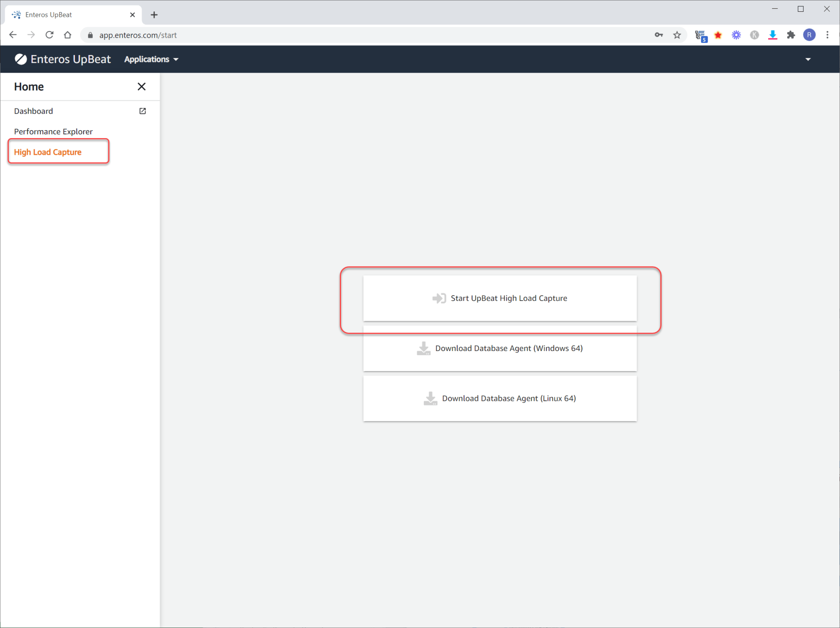This screenshot has height=628, width=840.
Task: Click the blue download extension icon
Action: pyautogui.click(x=772, y=35)
